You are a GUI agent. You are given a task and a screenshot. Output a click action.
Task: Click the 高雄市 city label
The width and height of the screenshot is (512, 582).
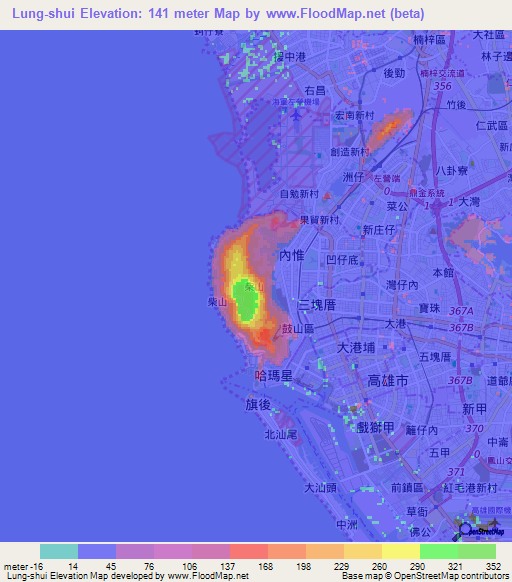388,380
